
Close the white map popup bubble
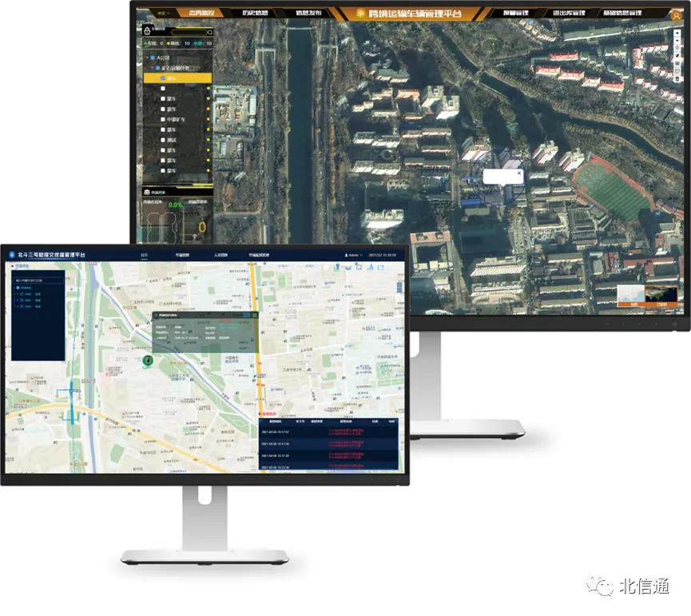[x=518, y=173]
